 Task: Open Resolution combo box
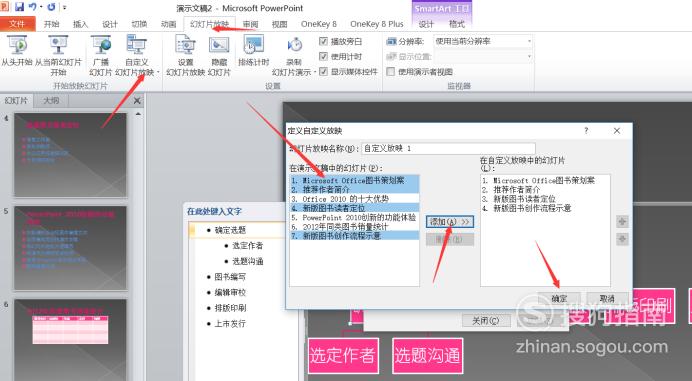coord(483,41)
